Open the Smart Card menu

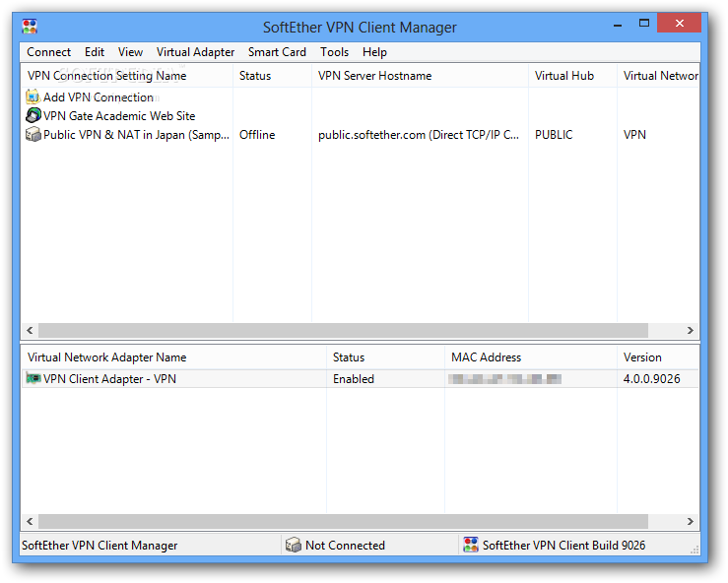(x=277, y=52)
